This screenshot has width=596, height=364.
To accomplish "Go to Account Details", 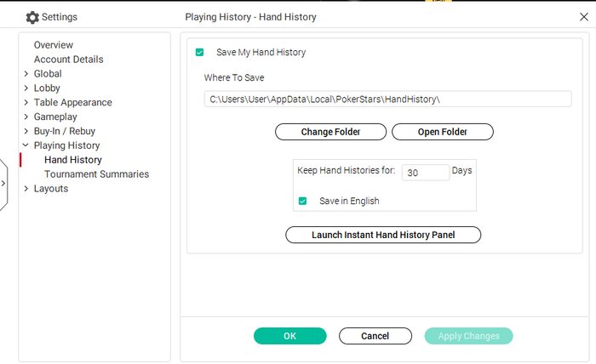I will point(69,60).
